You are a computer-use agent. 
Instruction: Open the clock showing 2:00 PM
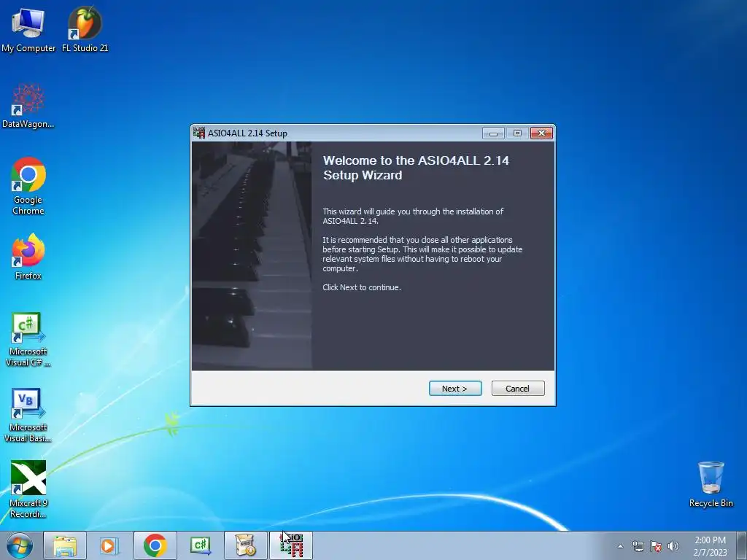tap(710, 546)
